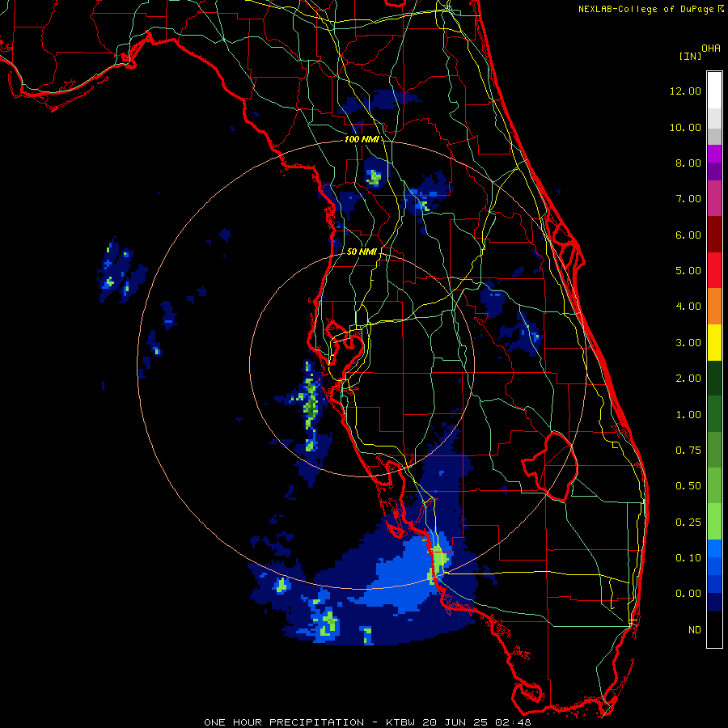Select the 0.75 legend value

(688, 451)
